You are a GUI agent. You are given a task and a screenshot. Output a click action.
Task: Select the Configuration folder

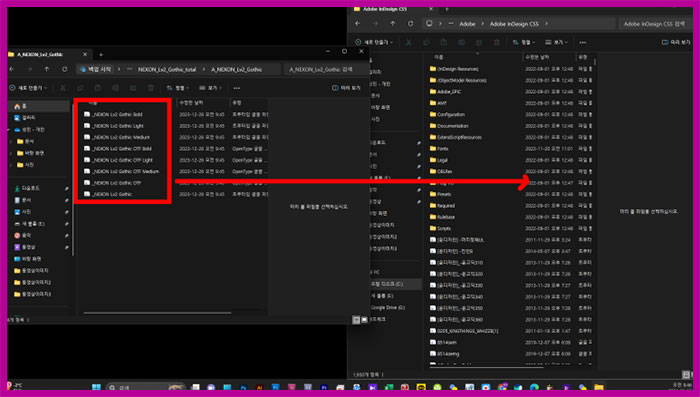coord(447,114)
